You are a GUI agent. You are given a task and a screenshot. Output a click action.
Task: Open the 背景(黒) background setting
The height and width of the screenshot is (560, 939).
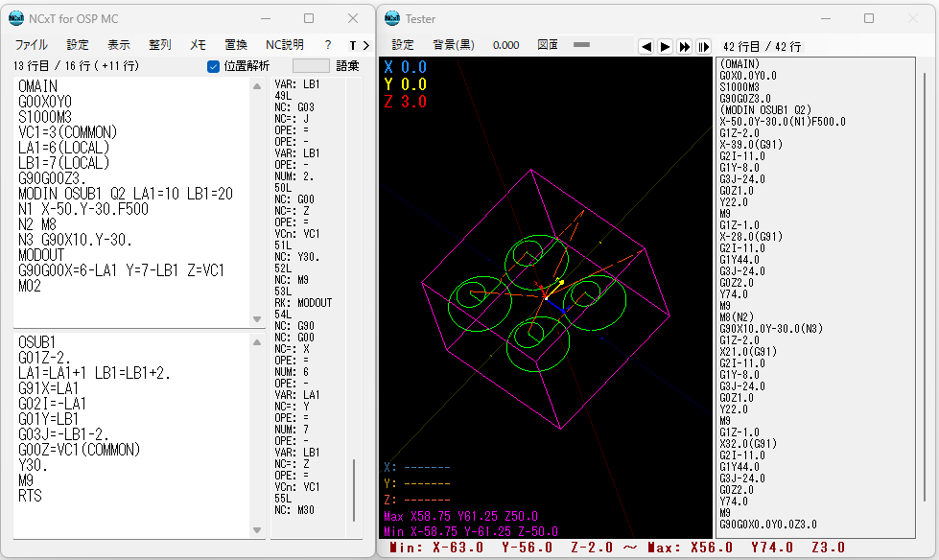pyautogui.click(x=454, y=45)
